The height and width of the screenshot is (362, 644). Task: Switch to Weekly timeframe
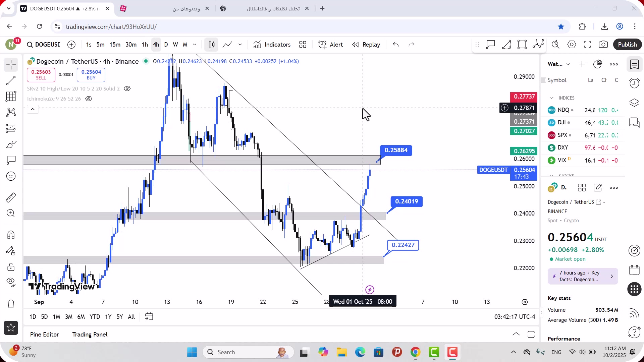click(175, 45)
